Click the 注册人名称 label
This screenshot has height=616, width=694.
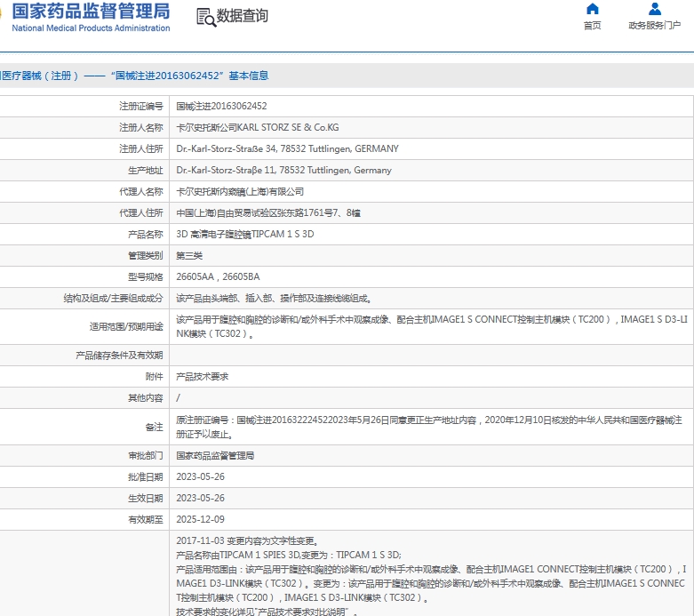point(140,127)
